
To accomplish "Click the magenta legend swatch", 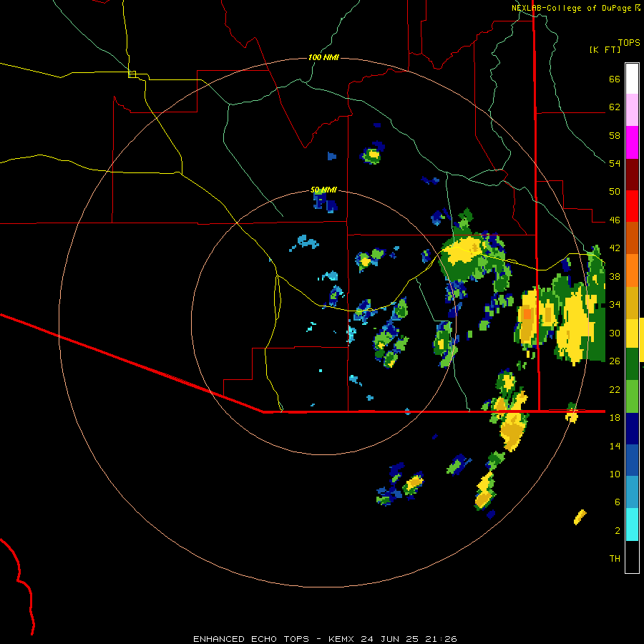I will point(632,142).
